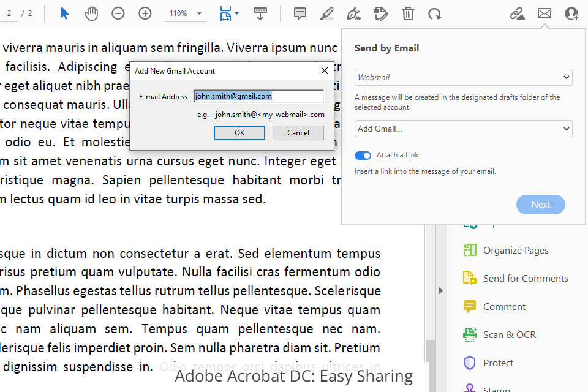
Task: Cancel the Add New Gmail Account dialog
Action: 298,133
